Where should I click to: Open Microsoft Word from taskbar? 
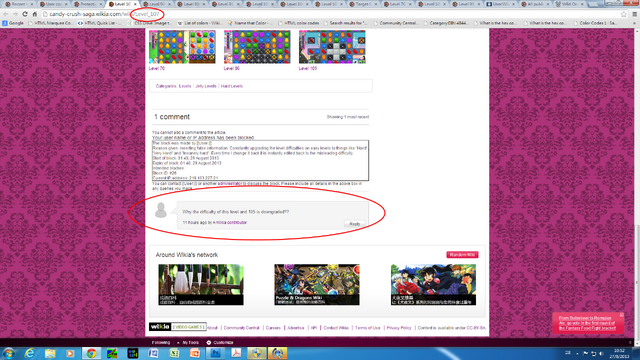[x=153, y=353]
